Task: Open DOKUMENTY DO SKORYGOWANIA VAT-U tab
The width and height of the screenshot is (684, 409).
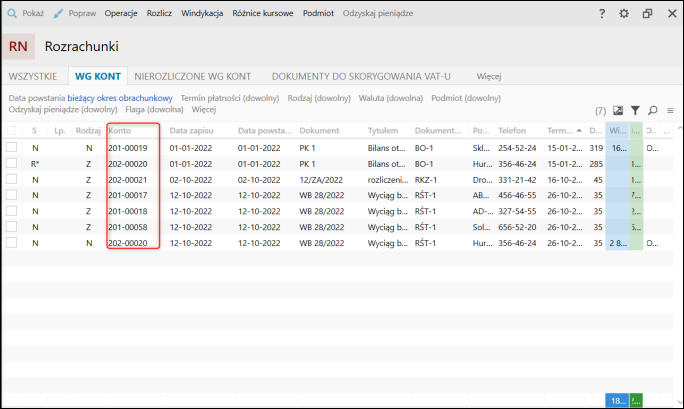Action: coord(361,76)
